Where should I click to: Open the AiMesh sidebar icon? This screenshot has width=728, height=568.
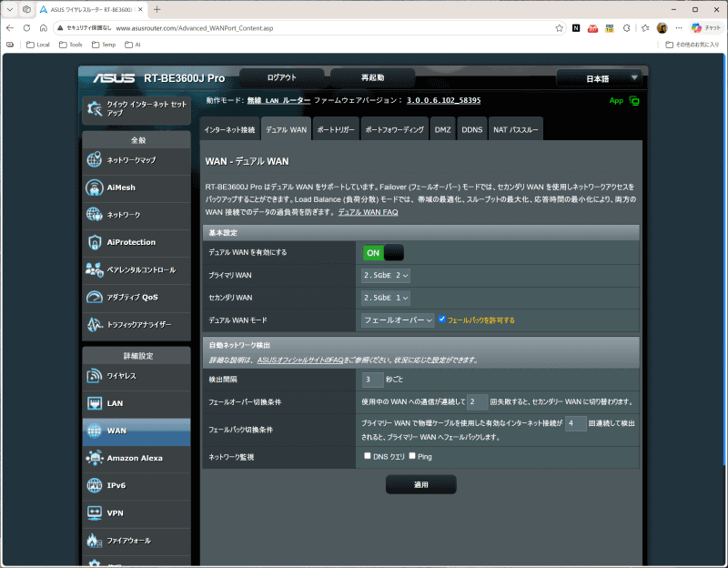point(95,188)
